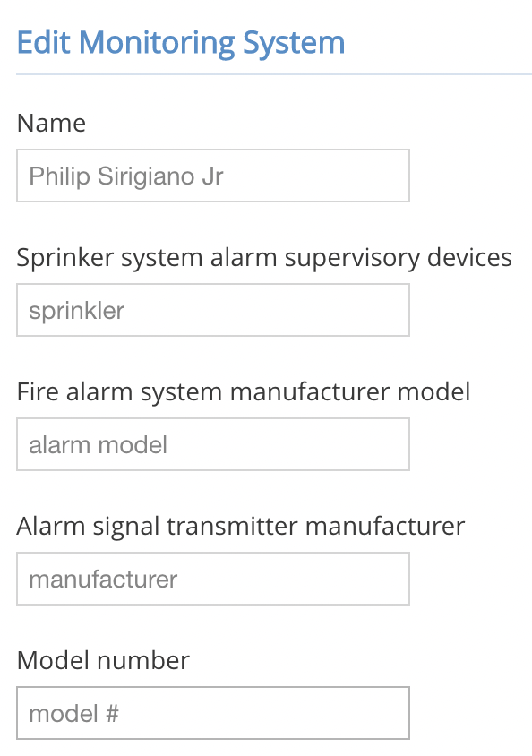Image resolution: width=532 pixels, height=756 pixels.
Task: Click inside the Fire alarm model field
Action: point(212,443)
